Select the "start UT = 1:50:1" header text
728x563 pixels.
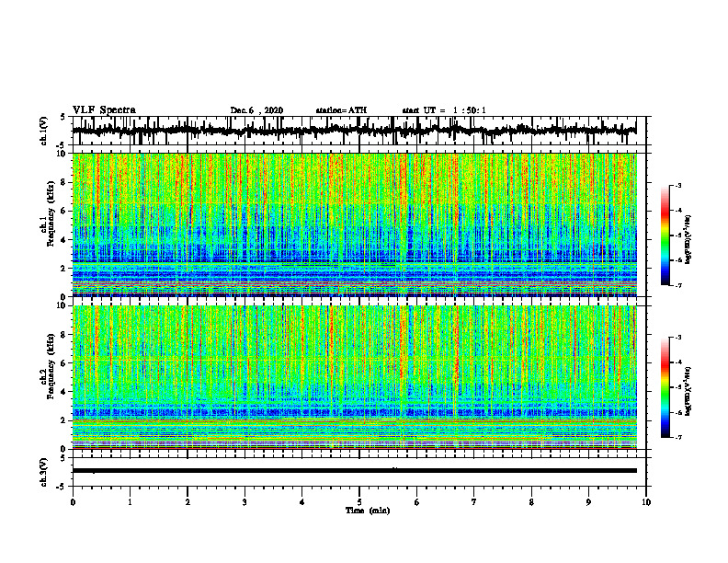pos(444,110)
